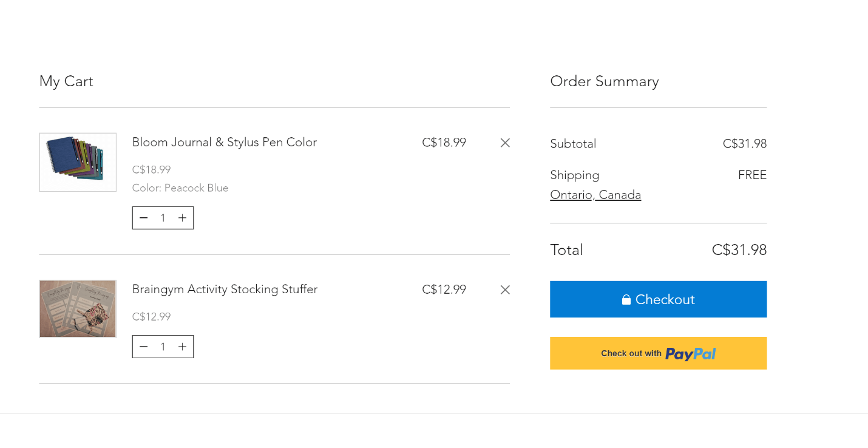Check out with PayPal
Image resolution: width=868 pixels, height=448 pixels.
coord(659,353)
